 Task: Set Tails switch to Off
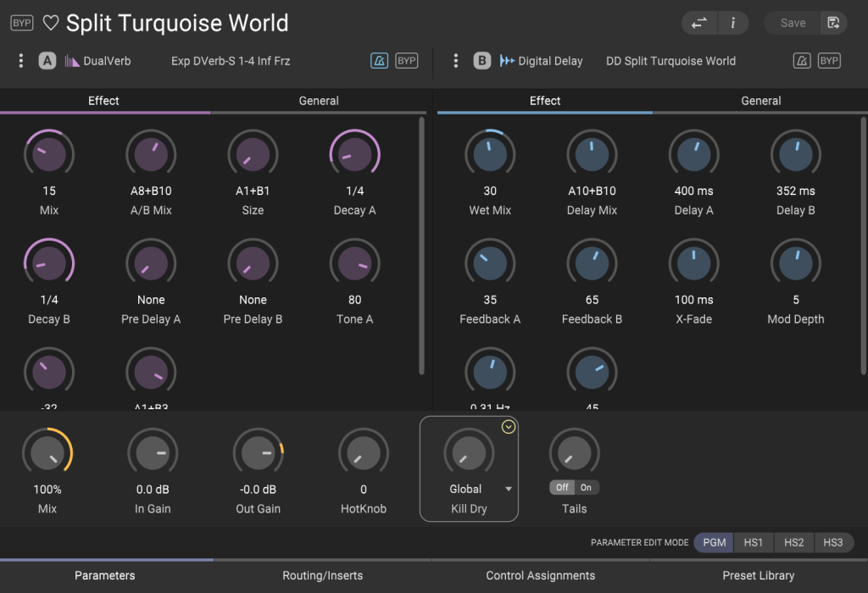click(562, 487)
